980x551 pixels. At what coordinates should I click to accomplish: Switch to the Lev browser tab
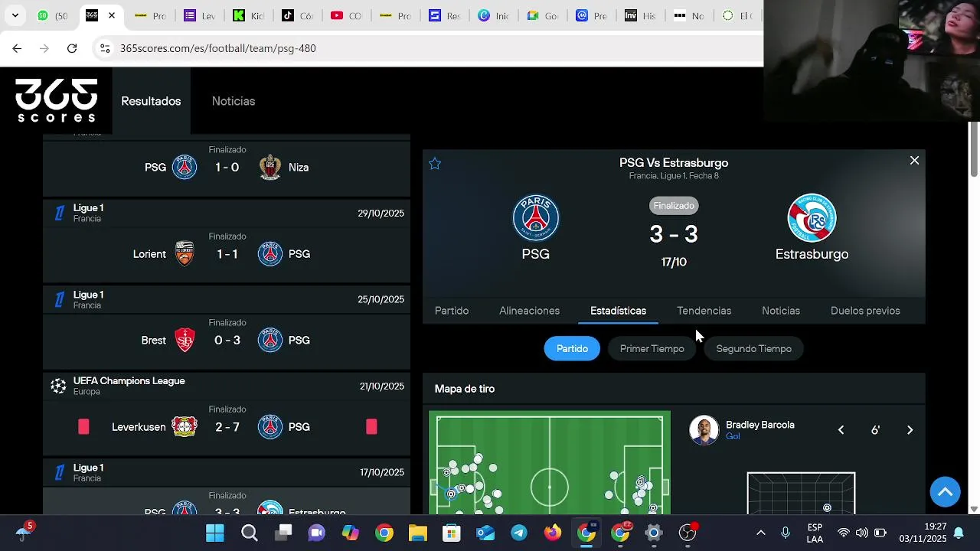pyautogui.click(x=199, y=15)
